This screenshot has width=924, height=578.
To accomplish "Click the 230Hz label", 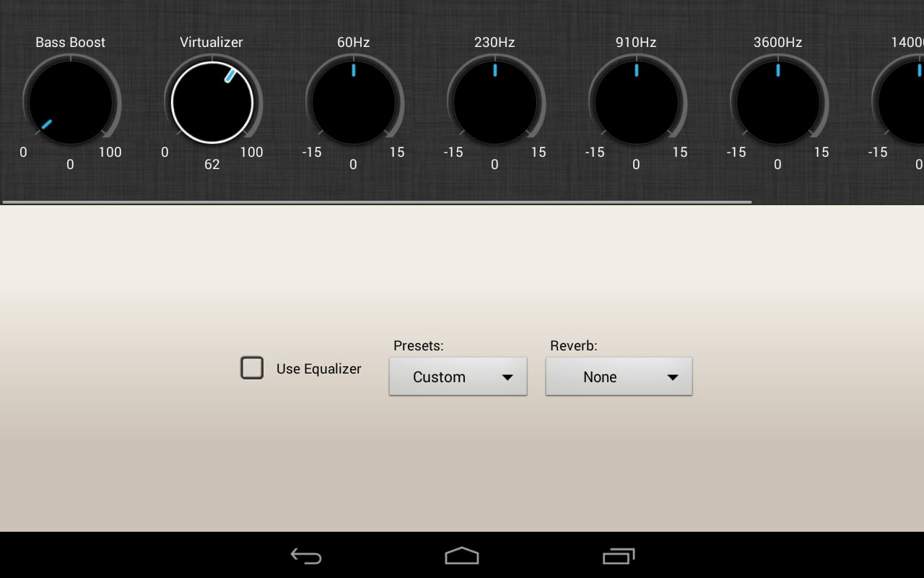I will tap(494, 43).
